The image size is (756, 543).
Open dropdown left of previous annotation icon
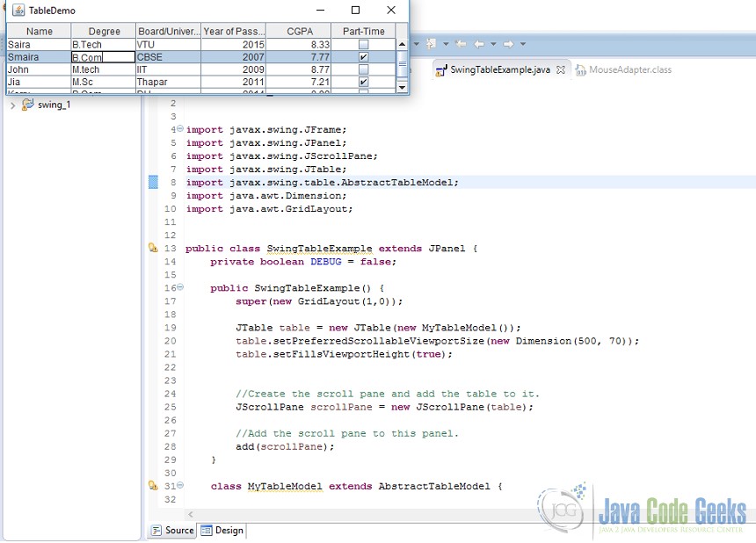click(x=416, y=44)
